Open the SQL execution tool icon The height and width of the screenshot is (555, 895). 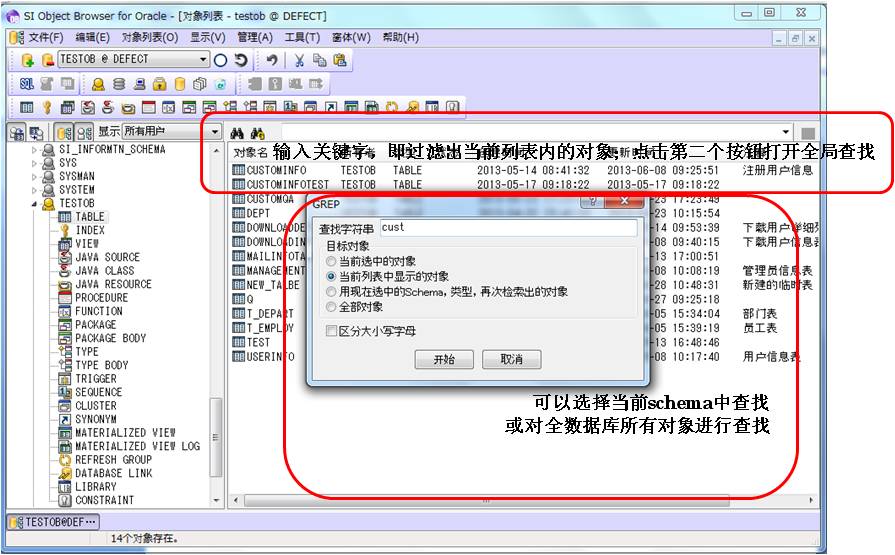[x=26, y=85]
